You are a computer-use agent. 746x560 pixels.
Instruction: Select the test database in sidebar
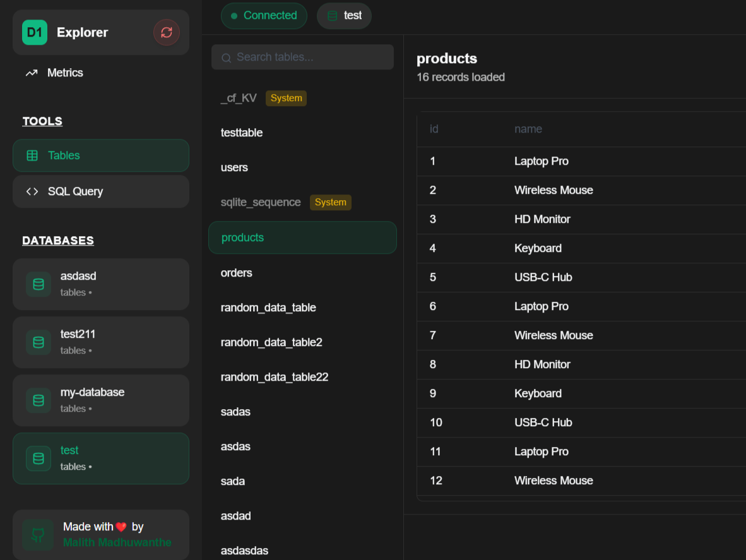(x=101, y=458)
